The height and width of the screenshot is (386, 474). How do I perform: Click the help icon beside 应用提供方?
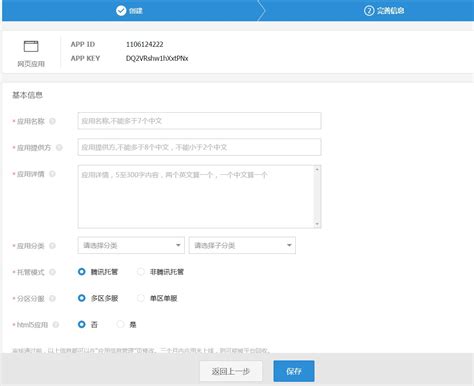click(59, 147)
